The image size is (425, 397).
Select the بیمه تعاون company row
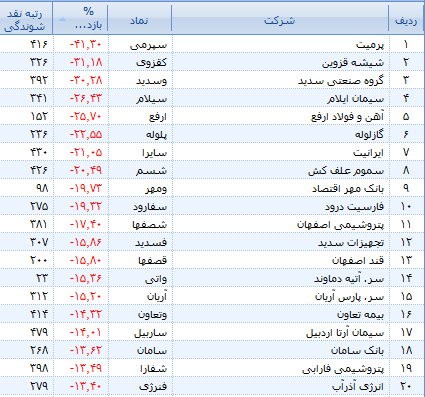coord(212,314)
